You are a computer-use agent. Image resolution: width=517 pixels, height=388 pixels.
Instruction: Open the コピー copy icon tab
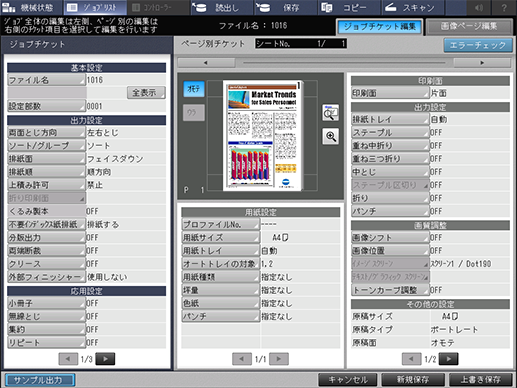click(x=348, y=7)
